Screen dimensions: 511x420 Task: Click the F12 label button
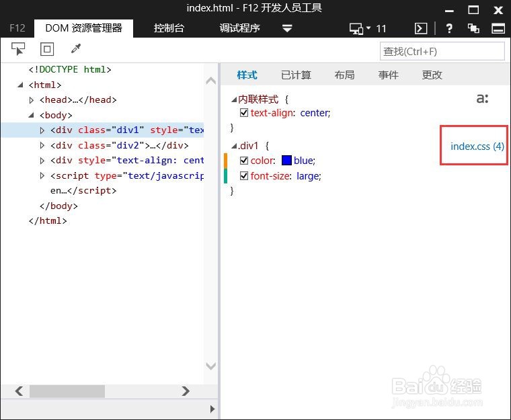pos(17,28)
